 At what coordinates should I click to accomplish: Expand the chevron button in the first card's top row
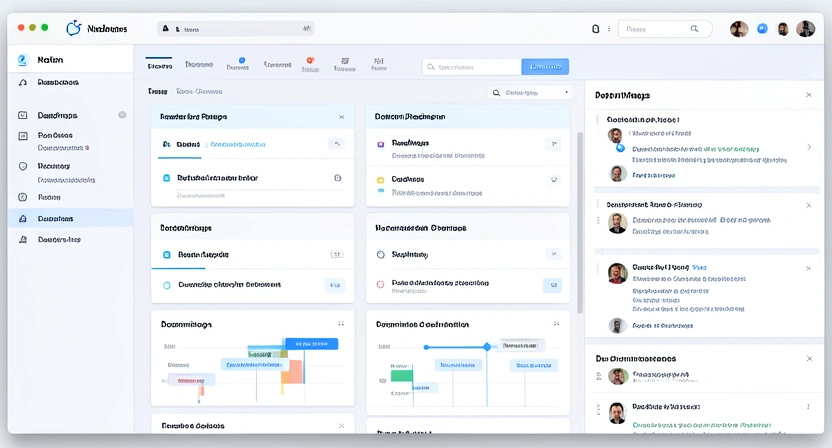(x=336, y=144)
